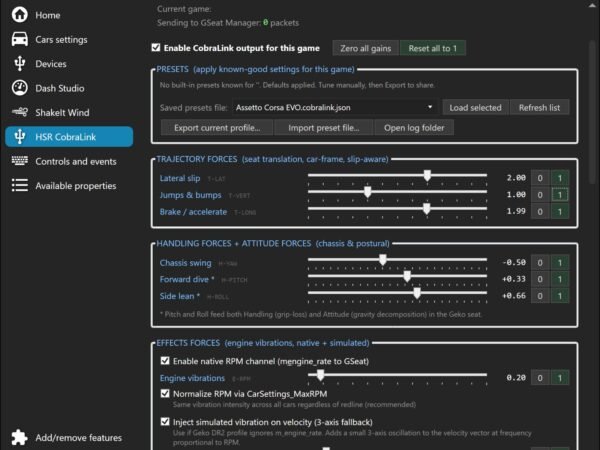The height and width of the screenshot is (450, 600).
Task: Click the Chassis swing label
Action: tap(186, 263)
